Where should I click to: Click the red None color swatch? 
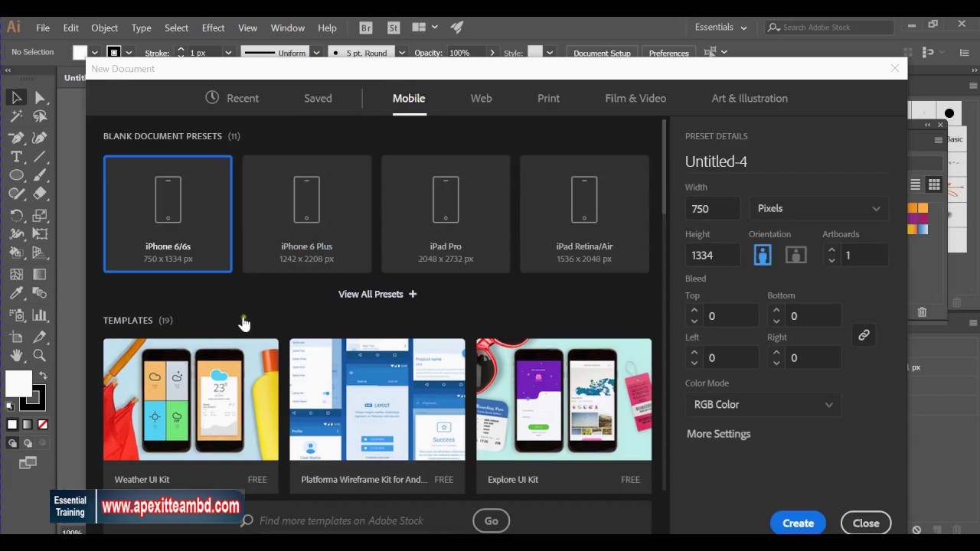pyautogui.click(x=43, y=425)
